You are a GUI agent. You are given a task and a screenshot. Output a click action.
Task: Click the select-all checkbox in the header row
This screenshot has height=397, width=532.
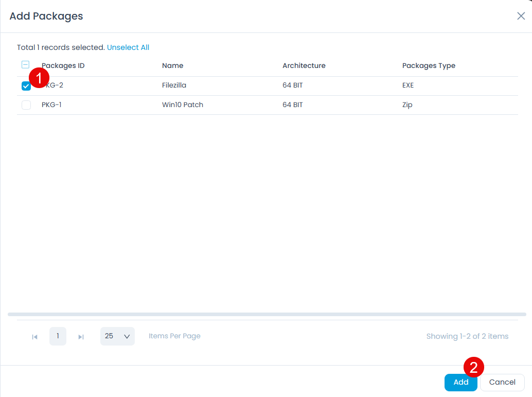click(x=25, y=64)
